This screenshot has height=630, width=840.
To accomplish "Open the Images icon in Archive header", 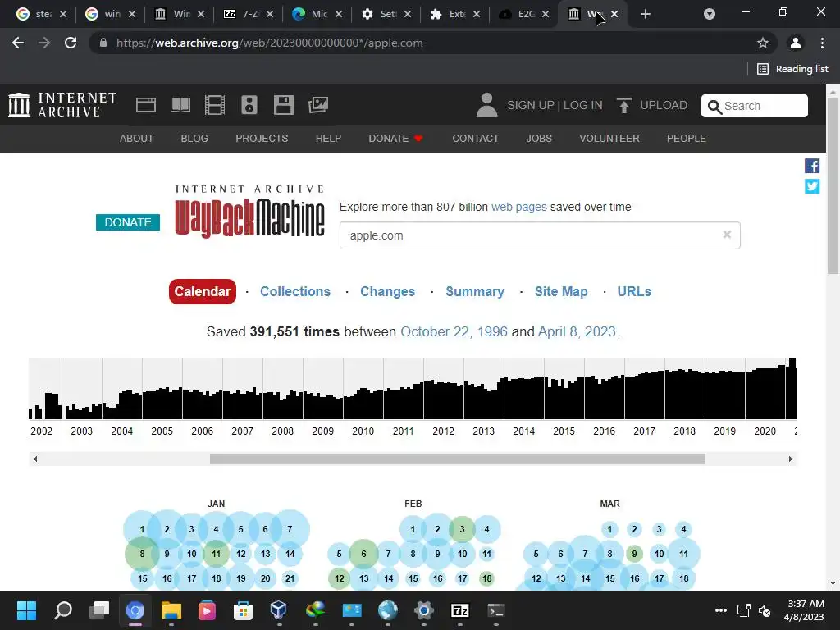I will coord(318,105).
